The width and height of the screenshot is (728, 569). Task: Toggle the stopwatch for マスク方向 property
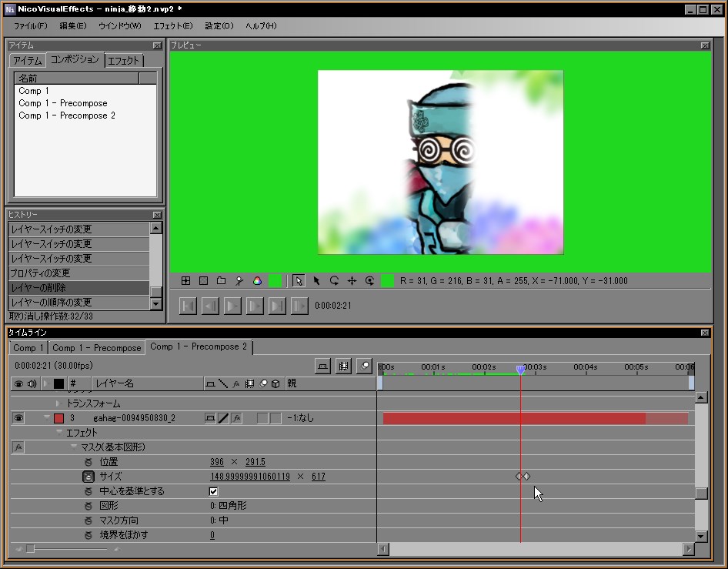[x=88, y=520]
